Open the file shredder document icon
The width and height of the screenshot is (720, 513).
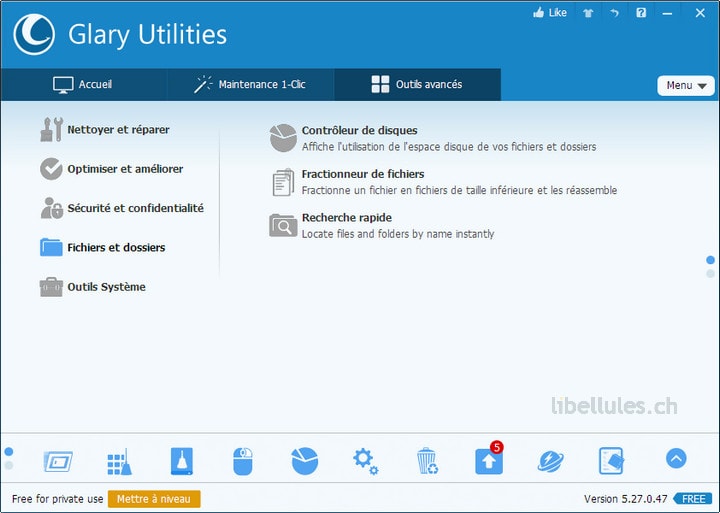pos(612,461)
